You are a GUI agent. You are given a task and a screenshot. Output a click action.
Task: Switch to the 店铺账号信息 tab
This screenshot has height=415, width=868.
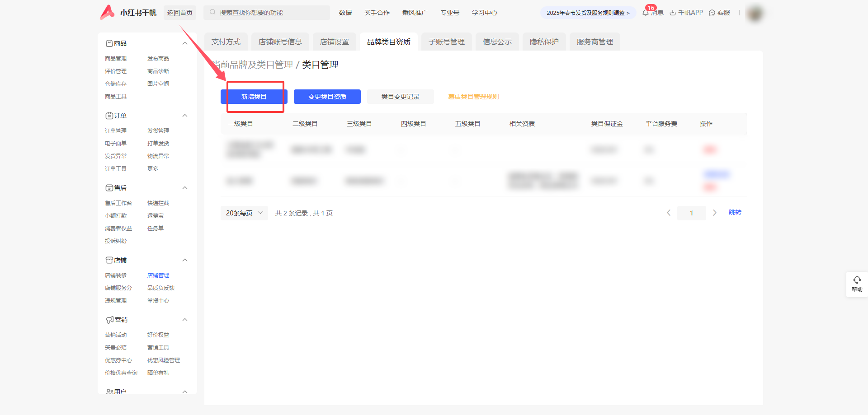click(280, 42)
